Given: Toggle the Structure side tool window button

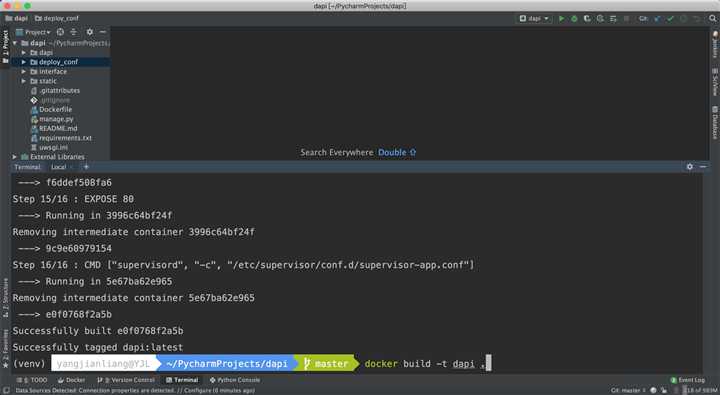Looking at the screenshot, I should pos(5,297).
